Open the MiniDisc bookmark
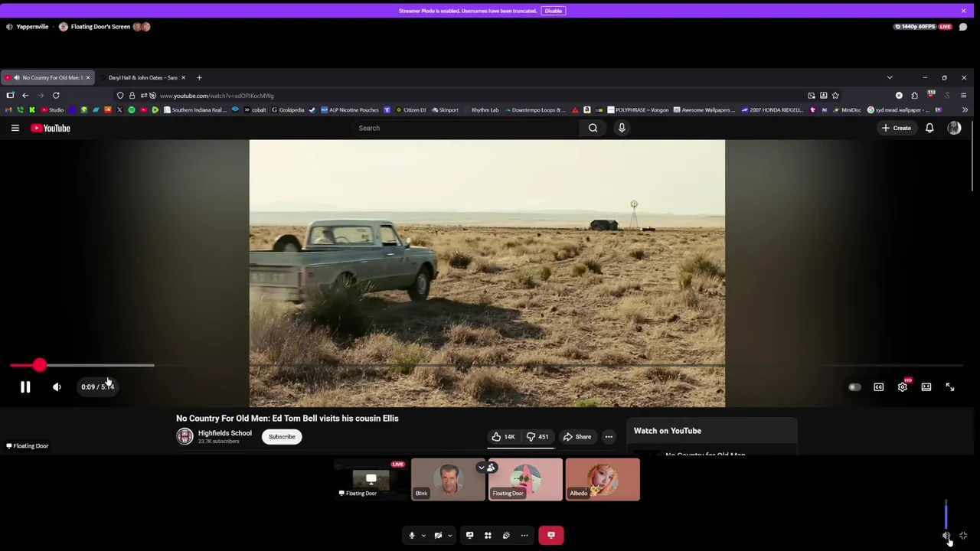Screen dimensions: 980x551 (846, 110)
